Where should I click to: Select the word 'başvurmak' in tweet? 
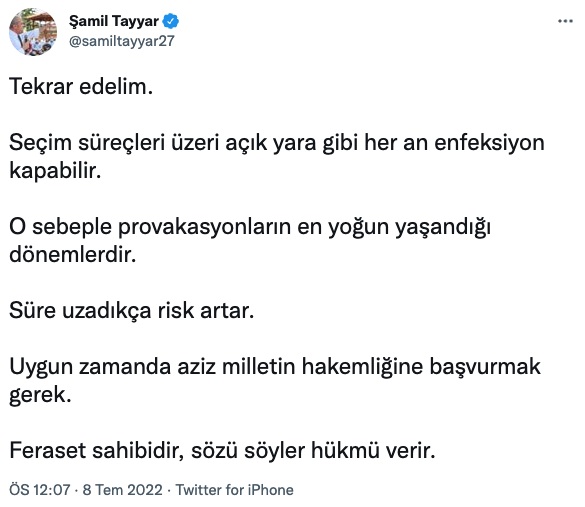tap(485, 367)
